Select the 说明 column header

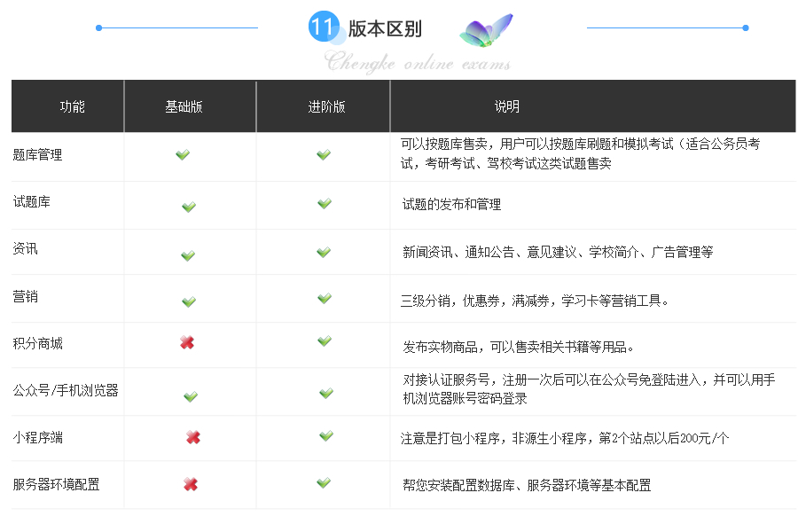[x=507, y=106]
